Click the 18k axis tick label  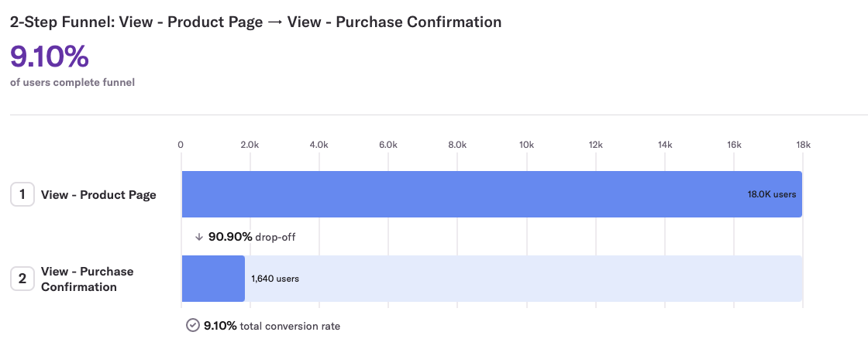tap(802, 145)
